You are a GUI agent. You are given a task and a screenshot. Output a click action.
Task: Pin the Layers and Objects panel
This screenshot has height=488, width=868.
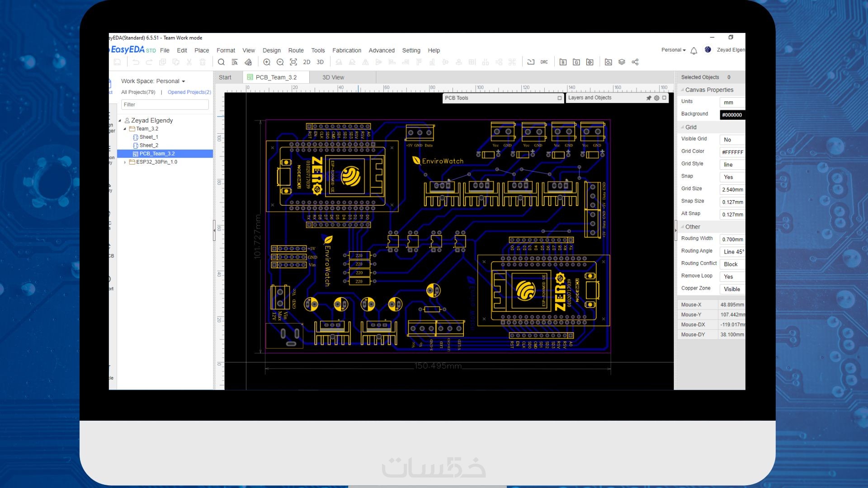coord(649,98)
